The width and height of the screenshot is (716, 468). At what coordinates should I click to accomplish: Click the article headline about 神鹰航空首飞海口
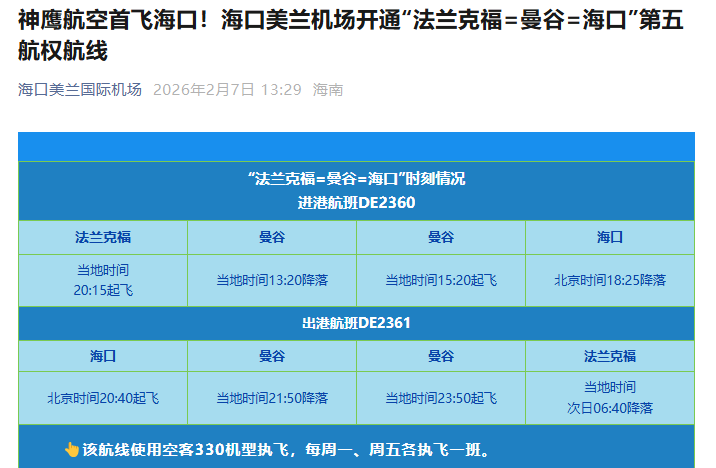(350, 35)
